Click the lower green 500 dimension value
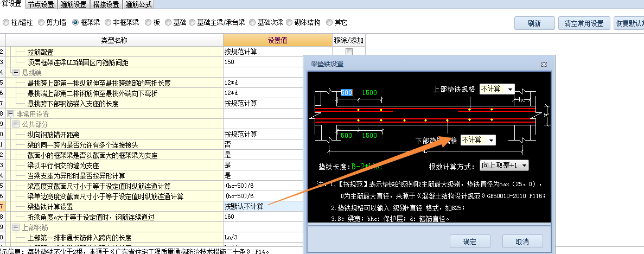The height and width of the screenshot is (254, 644). (346, 136)
